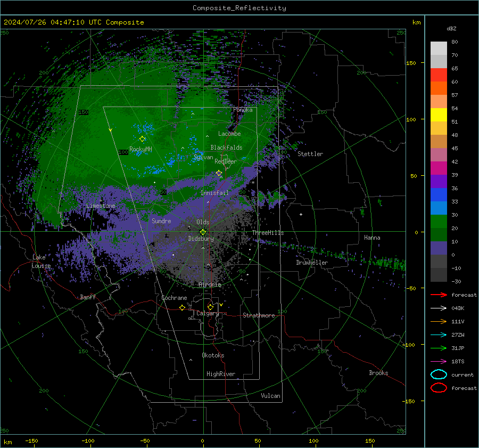The width and height of the screenshot is (479, 448).
Task: Click the Blackfalds label
Action: pyautogui.click(x=226, y=148)
